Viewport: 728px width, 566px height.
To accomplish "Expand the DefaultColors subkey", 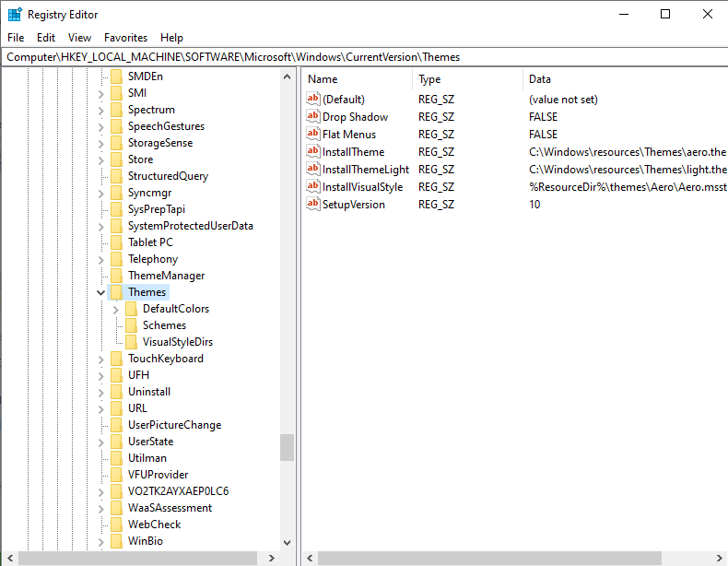I will tap(116, 309).
